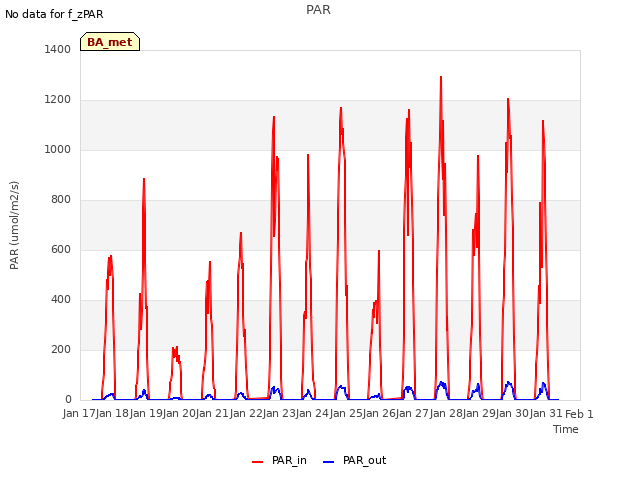Click the Jan 22 x-axis label
This screenshot has height=480, width=640.
pyautogui.click(x=246, y=413)
